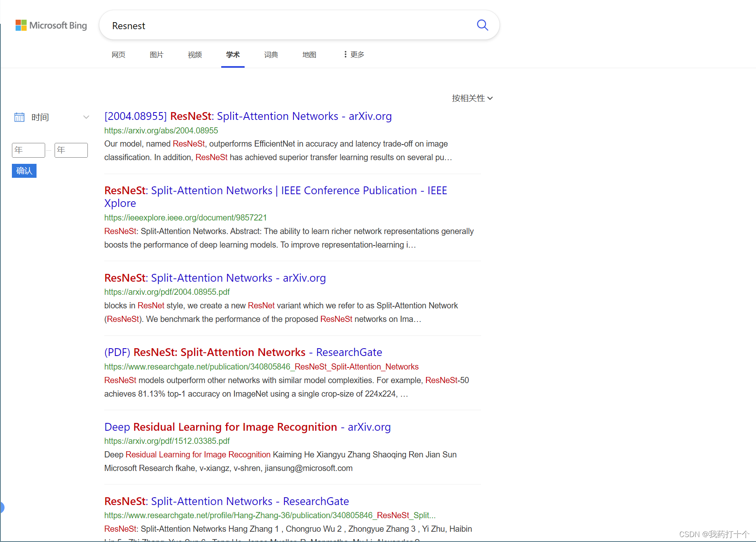Click snippet 'boosts the performance of deep learning'
This screenshot has height=542, width=756.
191,245
